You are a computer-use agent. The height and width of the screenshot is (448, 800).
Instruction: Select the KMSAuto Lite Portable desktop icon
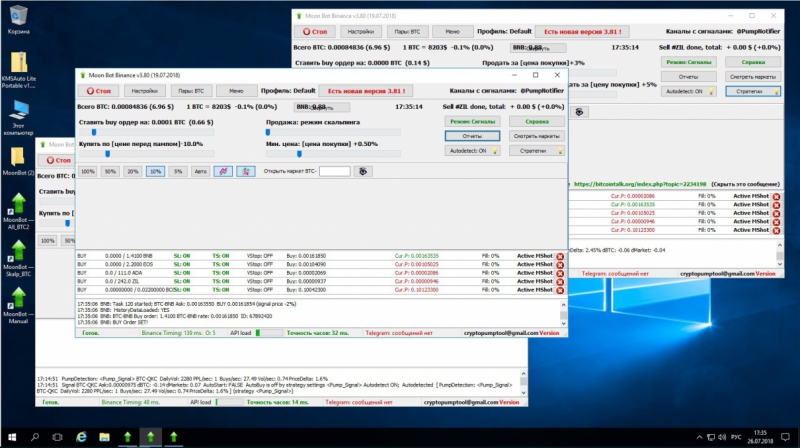[x=18, y=70]
